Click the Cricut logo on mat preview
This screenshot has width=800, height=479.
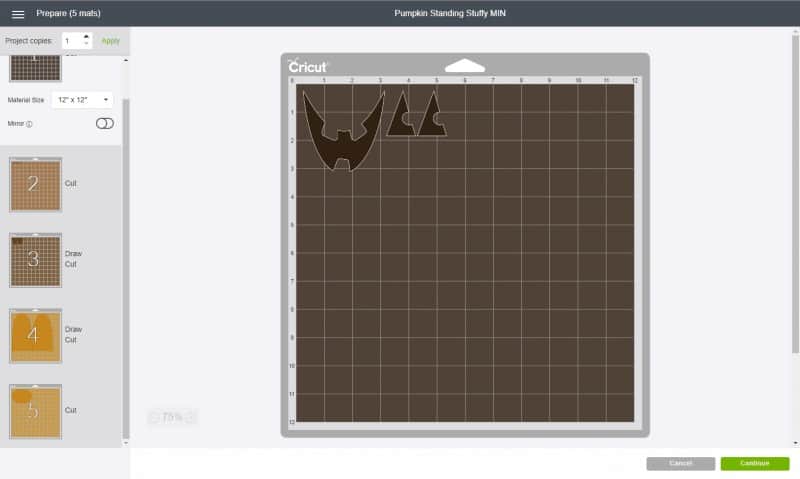pos(308,67)
